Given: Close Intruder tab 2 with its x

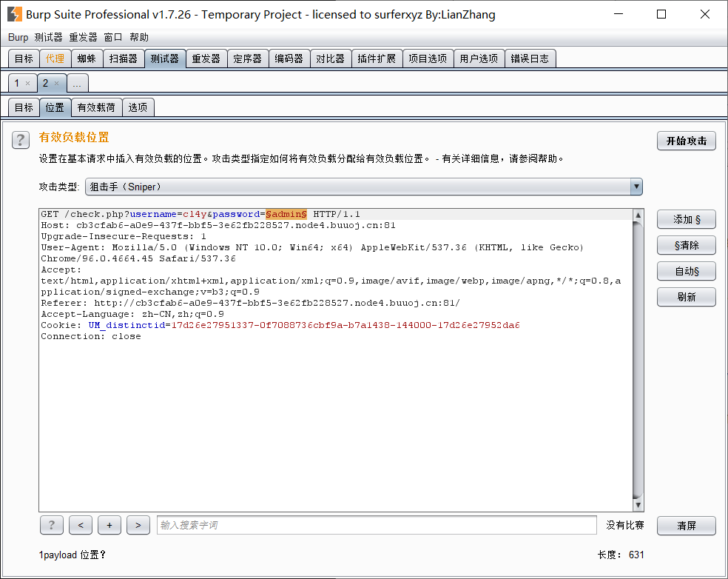Looking at the screenshot, I should point(57,84).
